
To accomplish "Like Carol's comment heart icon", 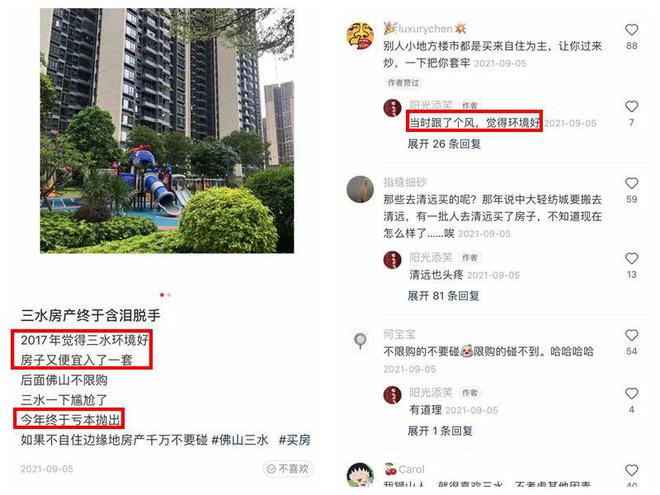I will pos(631,470).
